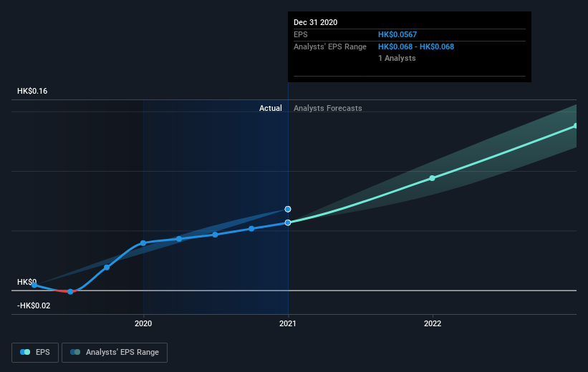Click the Analysts' EPS Range swatch icon
This screenshot has height=372, width=588.
pos(75,352)
